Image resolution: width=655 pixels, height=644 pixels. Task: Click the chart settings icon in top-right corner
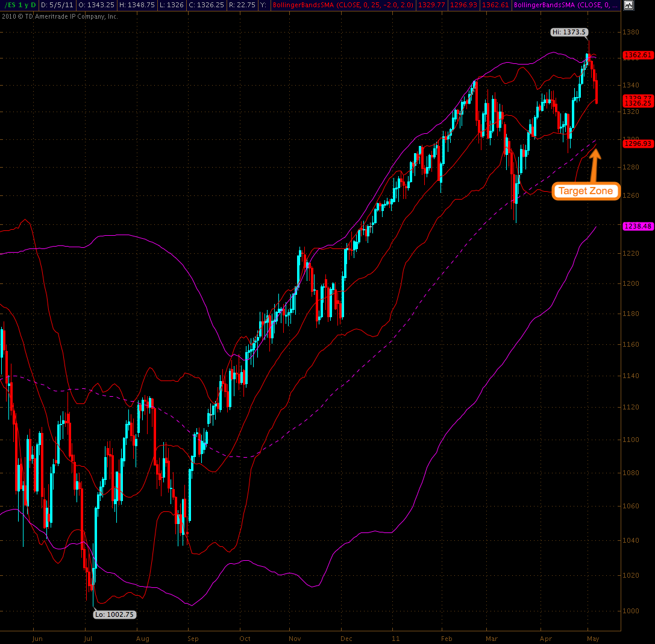pyautogui.click(x=628, y=5)
